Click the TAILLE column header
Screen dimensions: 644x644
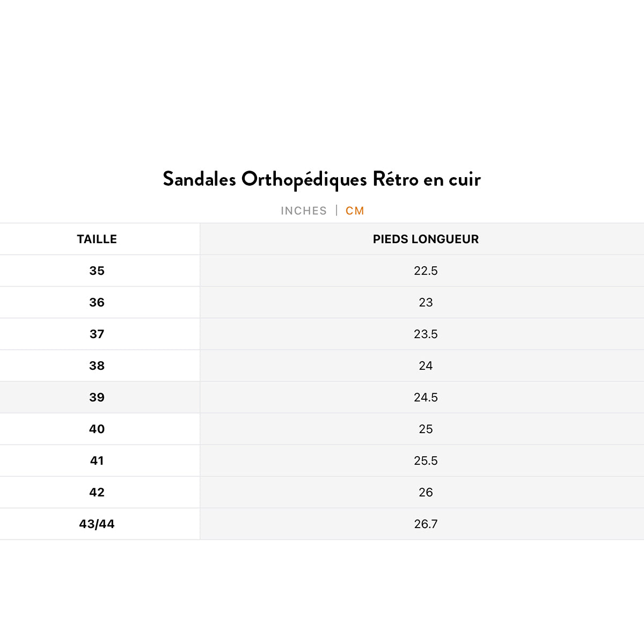(x=97, y=239)
